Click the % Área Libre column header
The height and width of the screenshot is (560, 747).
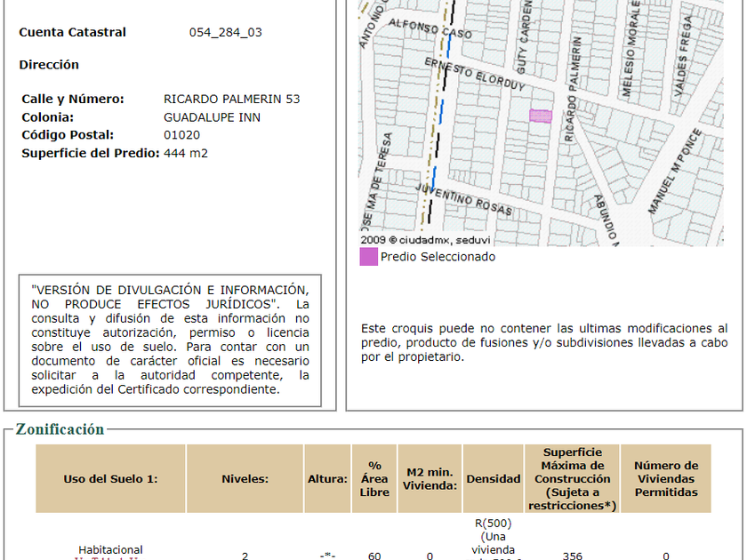point(374,478)
